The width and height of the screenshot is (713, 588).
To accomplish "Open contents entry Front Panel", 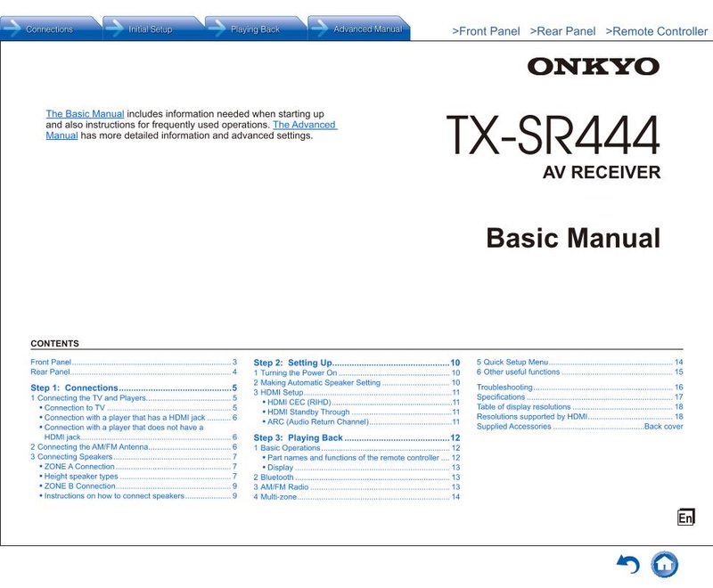I will [134, 363].
